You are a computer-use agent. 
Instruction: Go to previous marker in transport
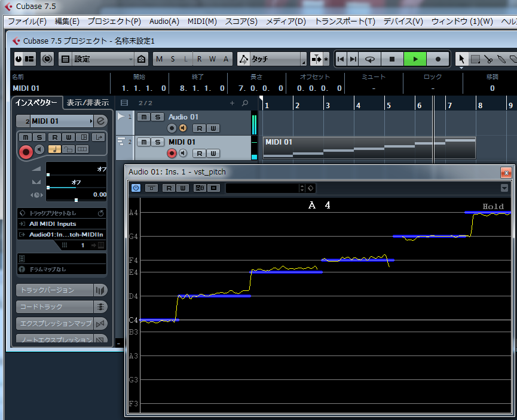(341, 59)
